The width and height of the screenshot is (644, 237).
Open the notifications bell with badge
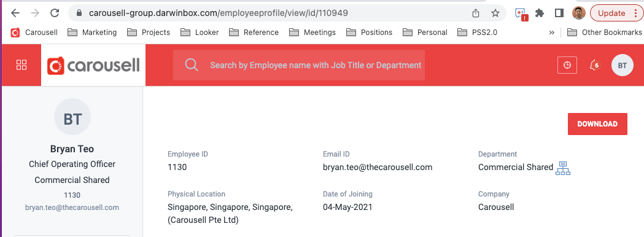(594, 65)
